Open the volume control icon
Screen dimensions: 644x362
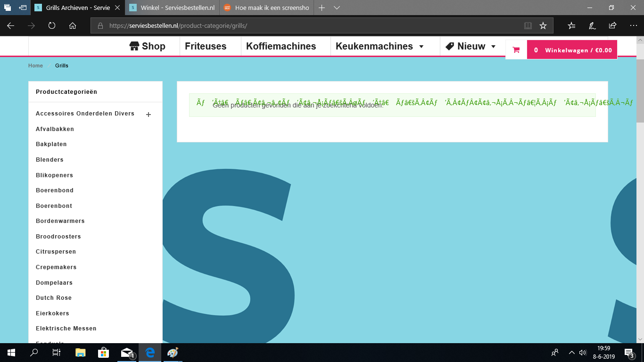tap(583, 353)
